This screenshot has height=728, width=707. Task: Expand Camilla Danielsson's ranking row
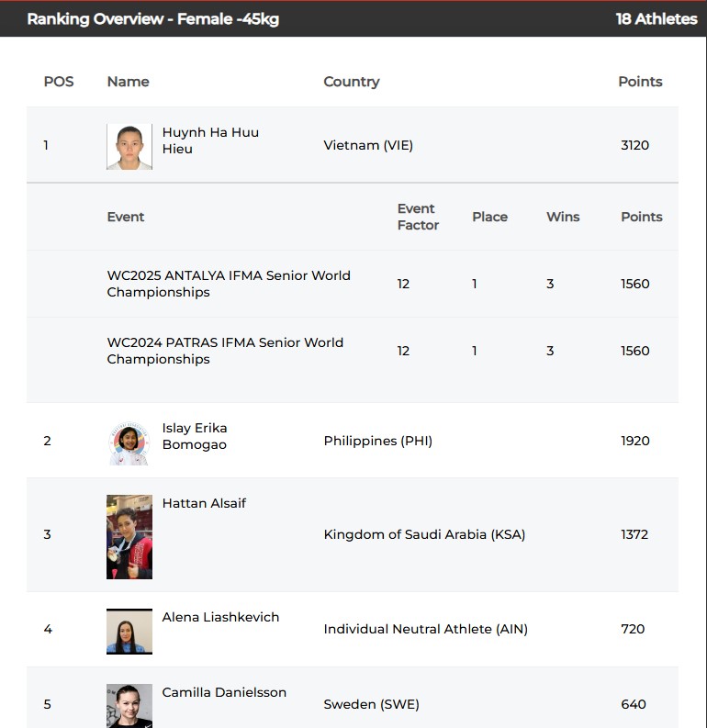(x=353, y=698)
